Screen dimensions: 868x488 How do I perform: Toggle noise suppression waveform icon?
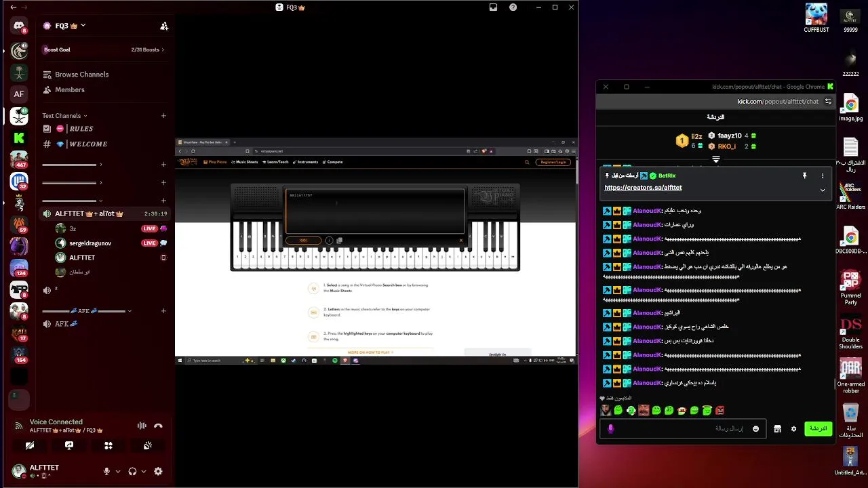142,426
